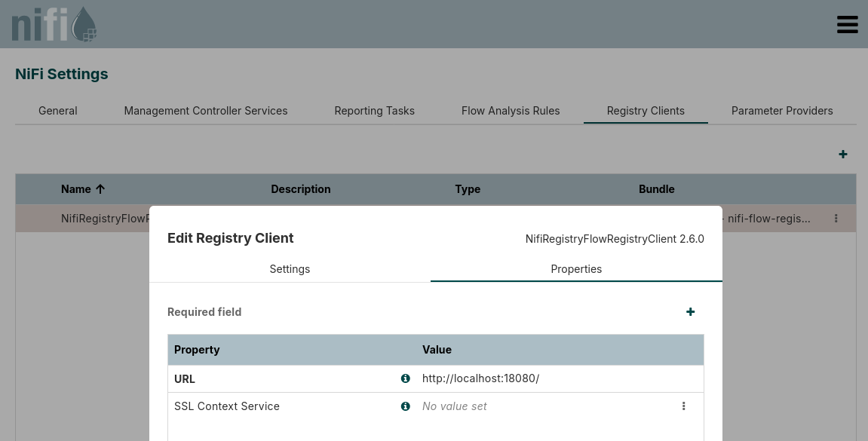
Task: Open the Reporting Tasks tab
Action: pyautogui.click(x=374, y=111)
